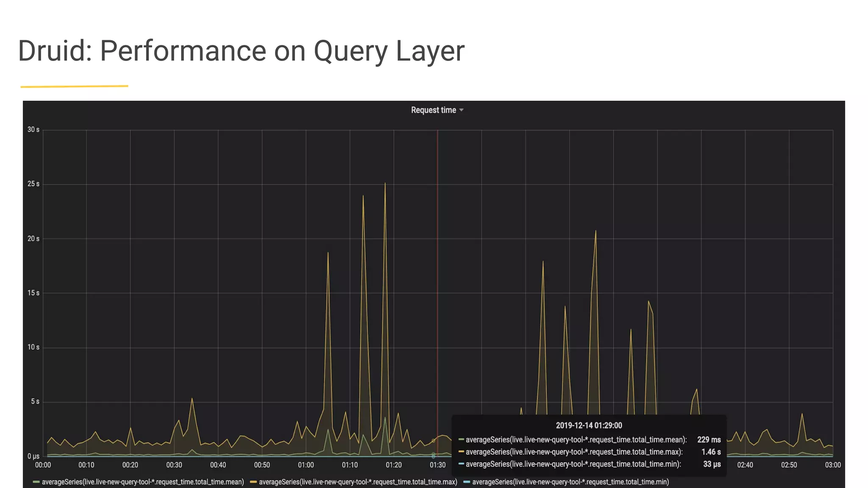Click the 30 s y-axis label

pyautogui.click(x=33, y=130)
